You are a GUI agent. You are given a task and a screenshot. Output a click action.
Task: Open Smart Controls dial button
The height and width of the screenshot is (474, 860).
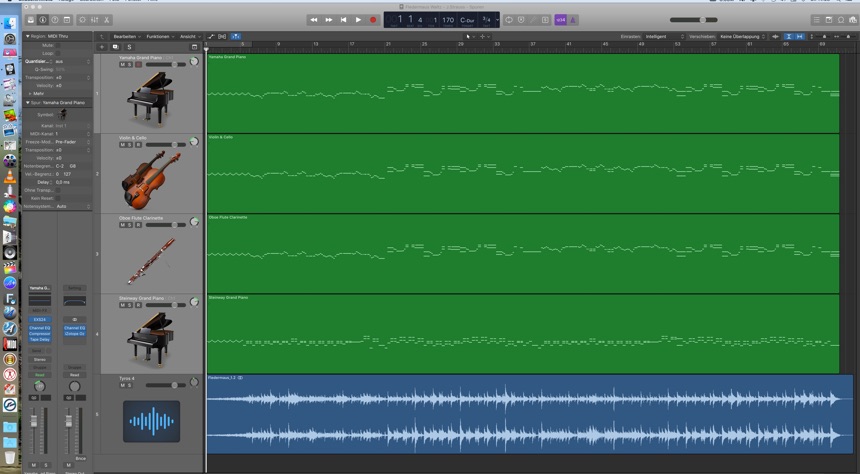point(82,20)
